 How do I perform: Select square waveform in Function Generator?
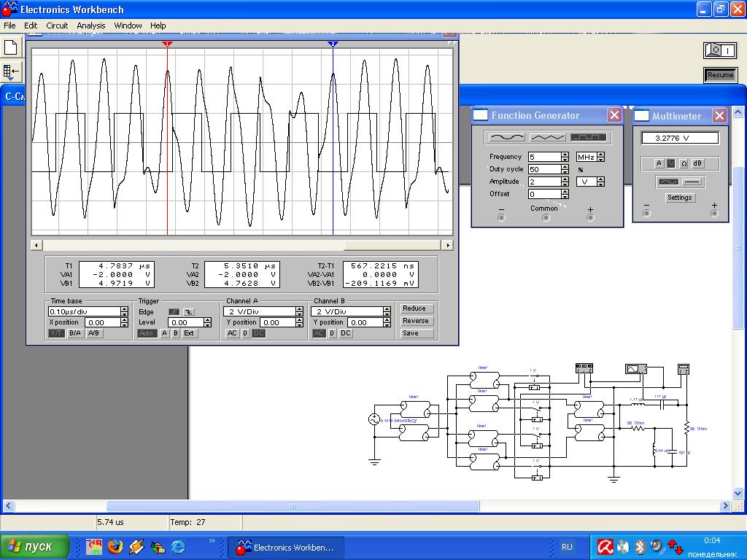[x=589, y=137]
